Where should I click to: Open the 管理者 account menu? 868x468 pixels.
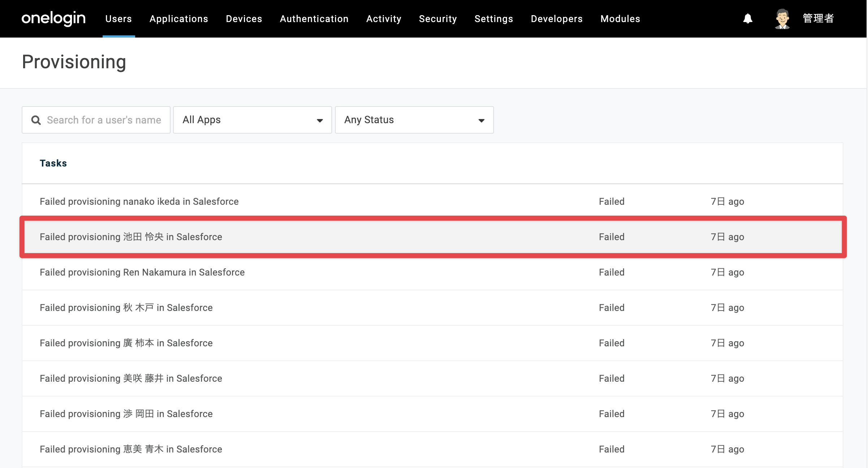click(x=818, y=18)
